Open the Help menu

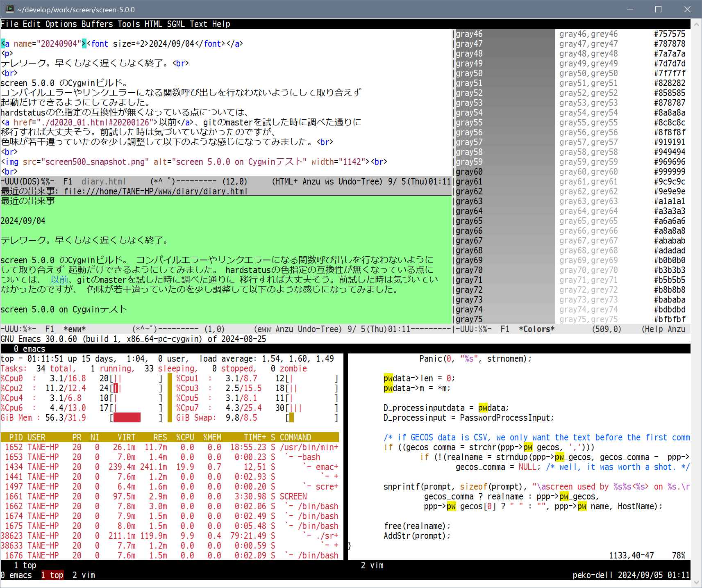click(221, 24)
